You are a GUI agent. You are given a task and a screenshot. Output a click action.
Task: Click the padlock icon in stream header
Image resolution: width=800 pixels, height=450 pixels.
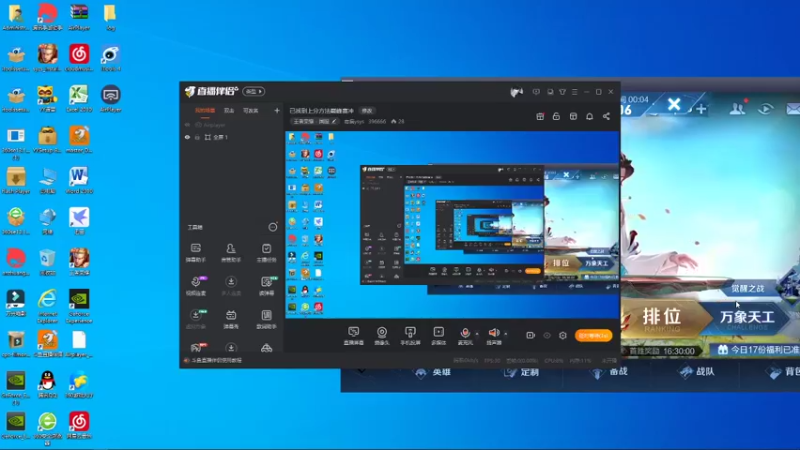(556, 116)
